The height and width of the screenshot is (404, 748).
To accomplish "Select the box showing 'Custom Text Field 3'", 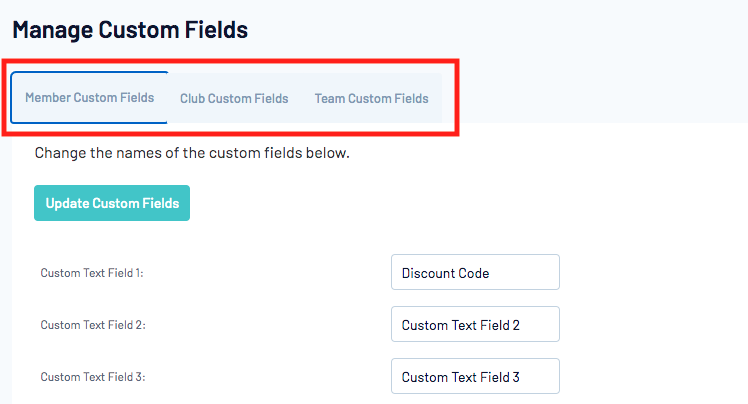I will pyautogui.click(x=475, y=376).
